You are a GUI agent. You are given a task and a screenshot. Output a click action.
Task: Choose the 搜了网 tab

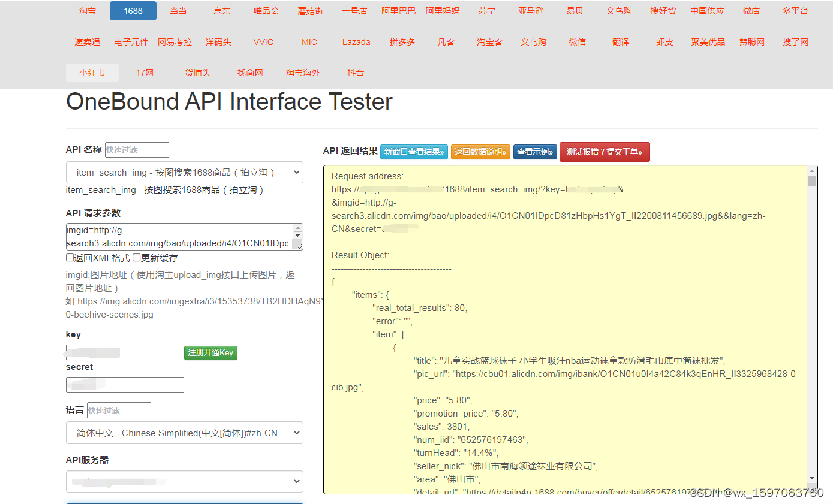pos(796,42)
